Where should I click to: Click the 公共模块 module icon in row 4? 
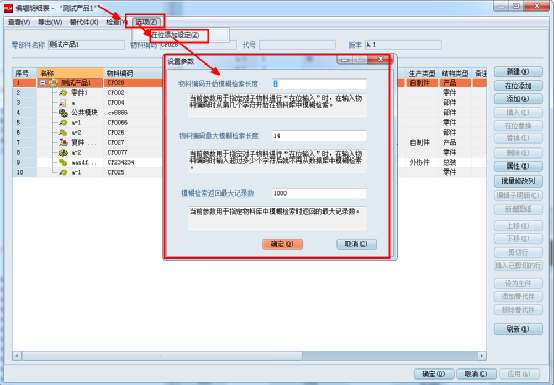click(63, 113)
